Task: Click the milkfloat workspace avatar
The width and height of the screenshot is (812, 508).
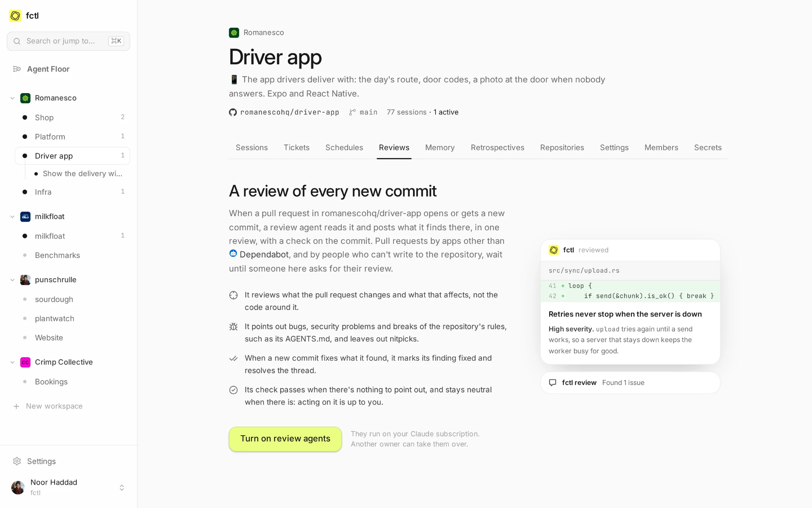Action: click(25, 217)
